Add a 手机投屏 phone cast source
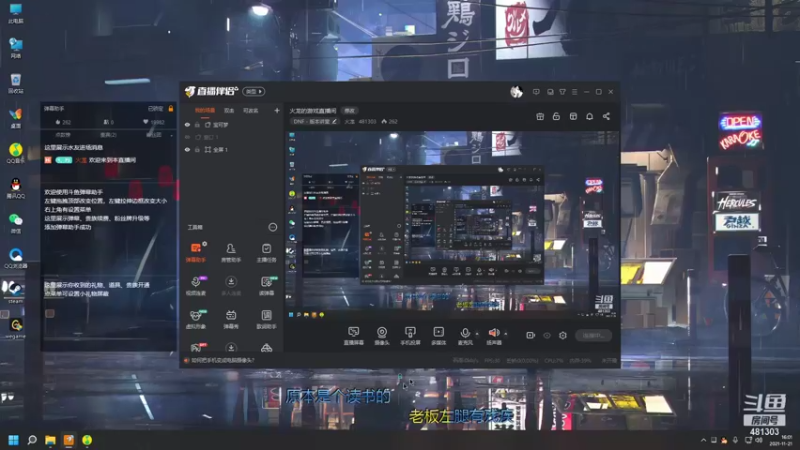The image size is (800, 450). click(x=410, y=336)
